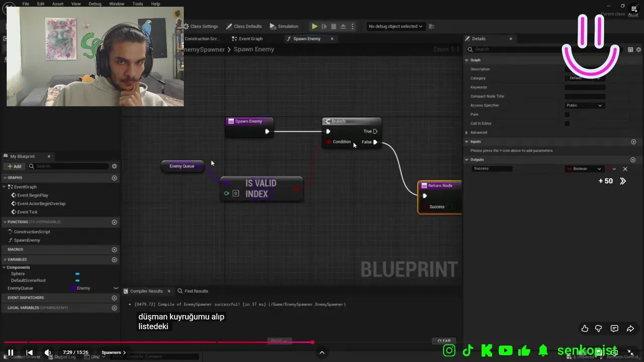
Task: Remove the Success output with X
Action: tap(625, 169)
